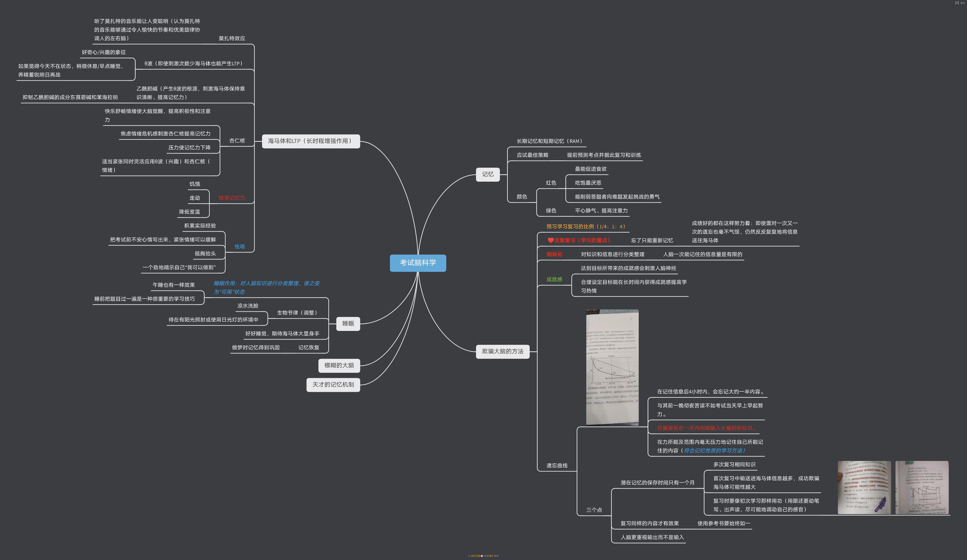Click the Mubu (幕布) logo in top-right corner
The height and width of the screenshot is (560, 967).
tap(957, 3)
